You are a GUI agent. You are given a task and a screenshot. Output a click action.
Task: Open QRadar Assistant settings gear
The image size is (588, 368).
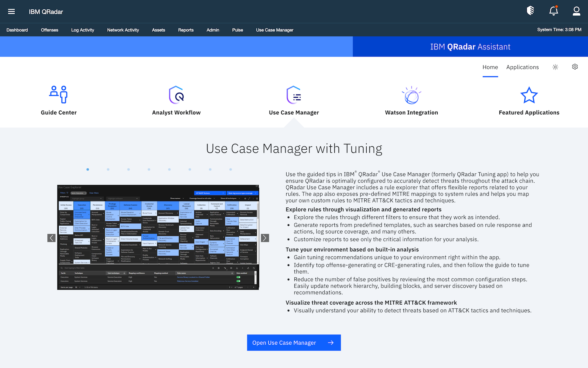[x=575, y=67]
